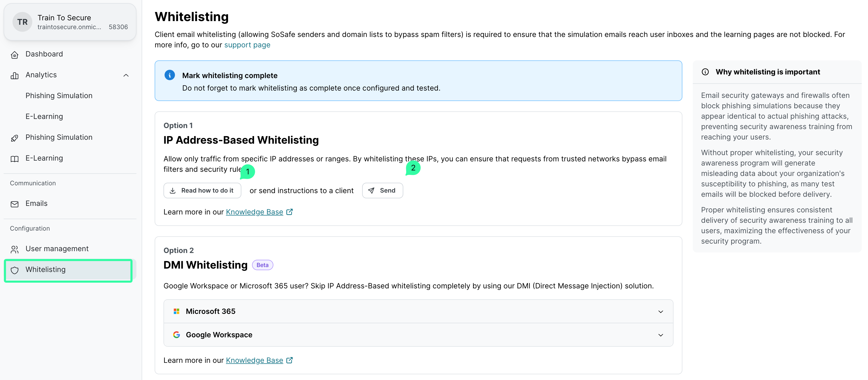Click the User management people icon
The image size is (868, 380).
pyautogui.click(x=15, y=249)
